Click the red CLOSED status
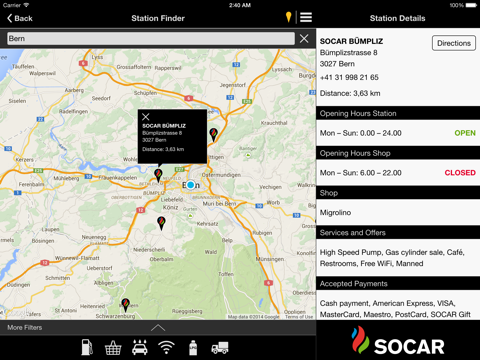This screenshot has width=480, height=360. click(460, 173)
